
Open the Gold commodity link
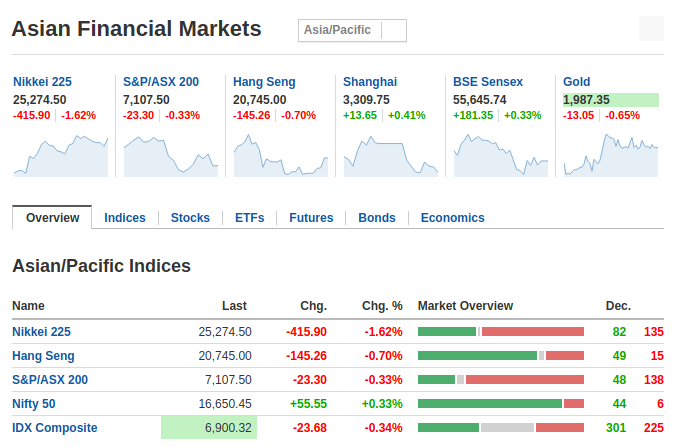coord(576,82)
